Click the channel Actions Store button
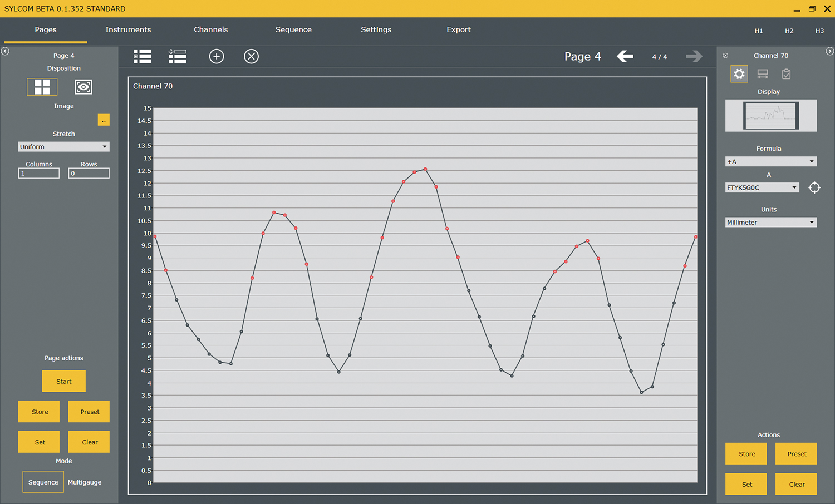Image resolution: width=835 pixels, height=504 pixels. click(747, 454)
